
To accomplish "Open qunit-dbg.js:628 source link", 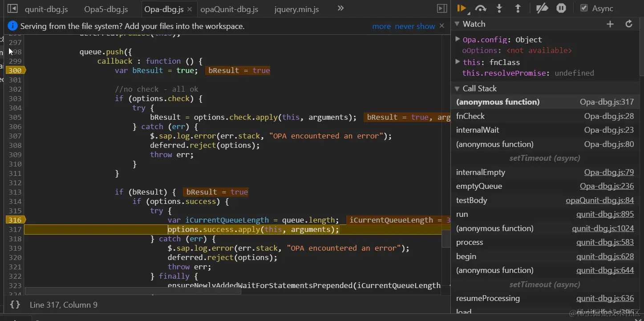I will click(x=605, y=256).
